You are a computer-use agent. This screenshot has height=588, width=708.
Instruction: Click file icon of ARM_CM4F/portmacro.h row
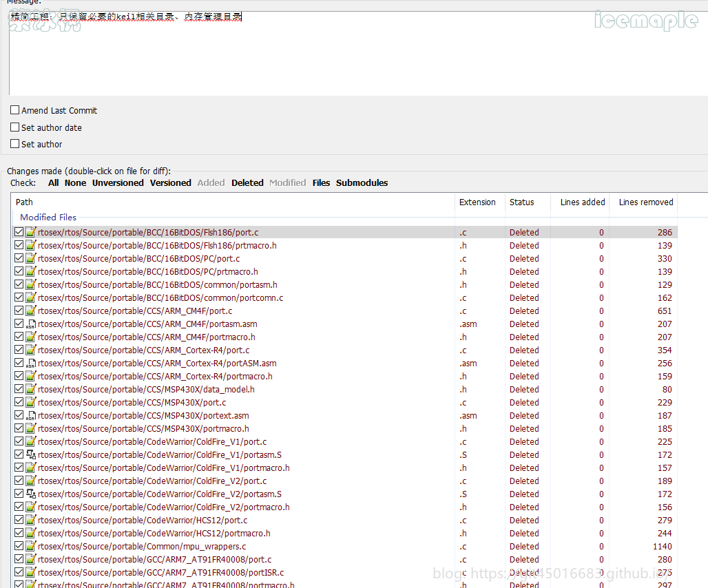(31, 337)
